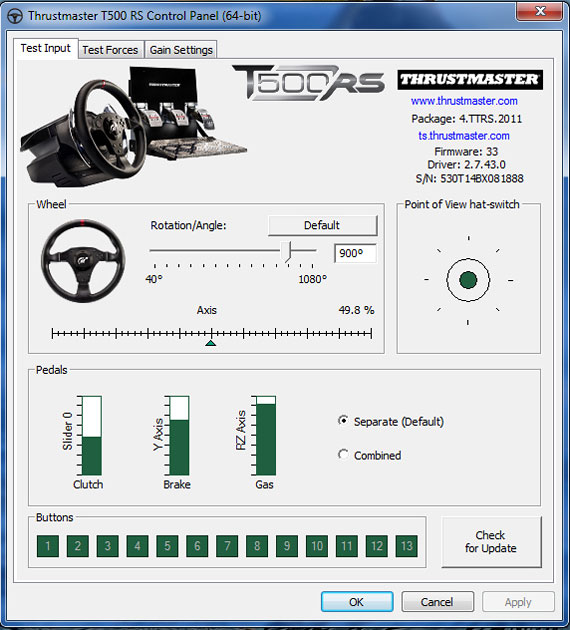Click button indicator 8
Viewport: 570px width, 630px height.
(257, 546)
